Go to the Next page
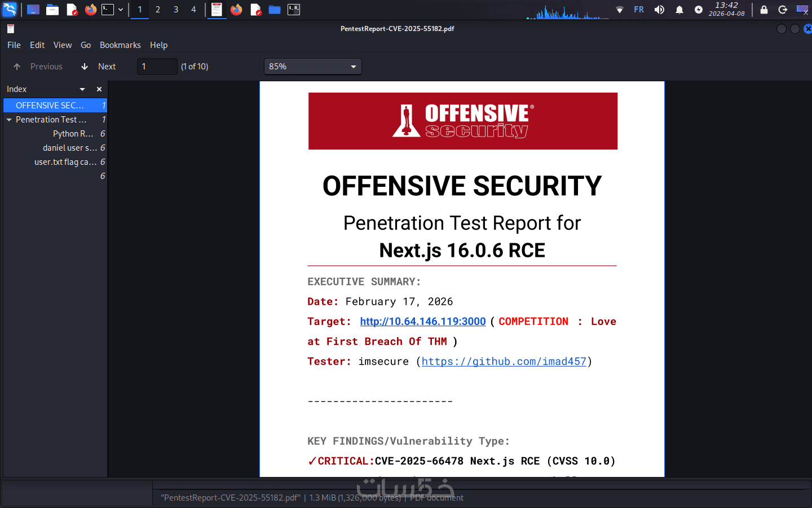This screenshot has height=508, width=812. click(x=99, y=67)
